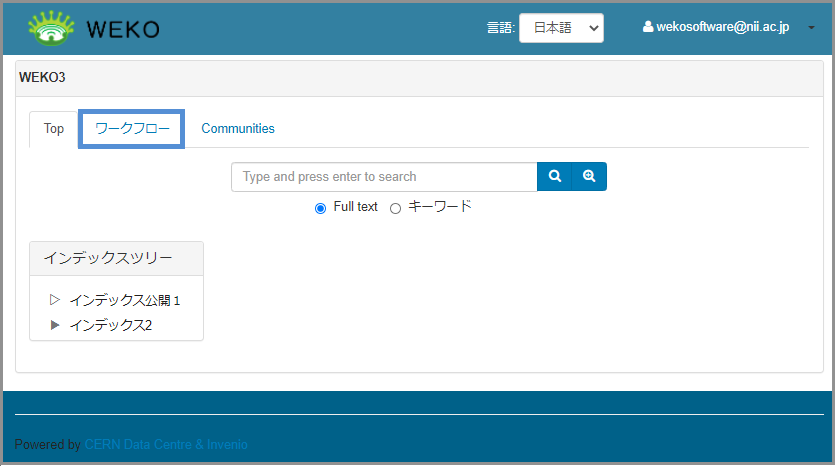
Task: Expand the インデックス2 tree node arrow
Action: [x=55, y=324]
